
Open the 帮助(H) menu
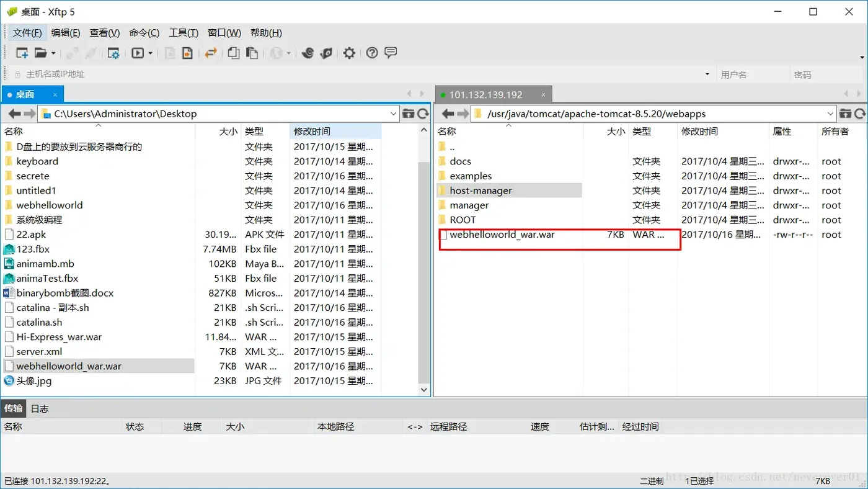(x=266, y=33)
